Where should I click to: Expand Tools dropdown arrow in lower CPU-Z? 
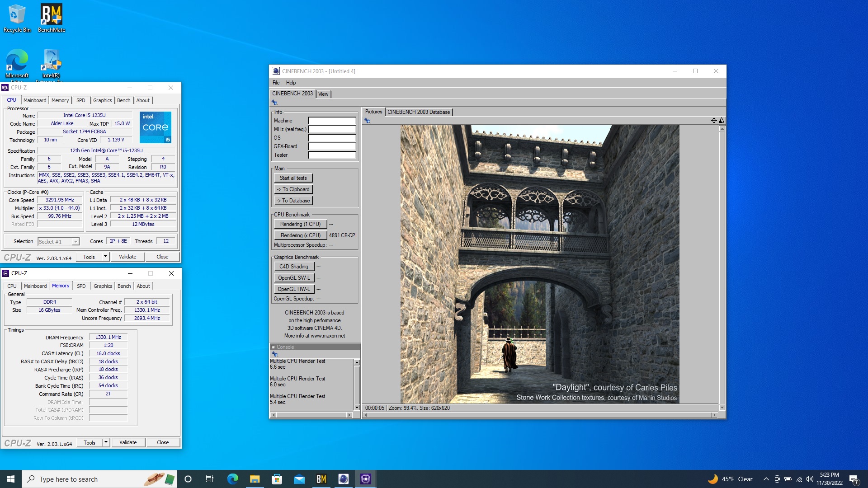[x=106, y=442]
